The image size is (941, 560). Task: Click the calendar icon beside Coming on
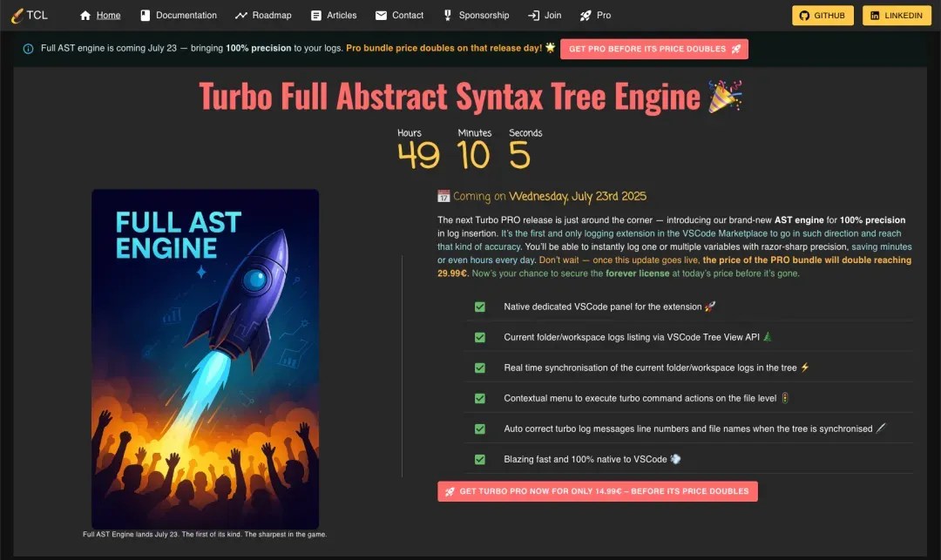coord(443,196)
